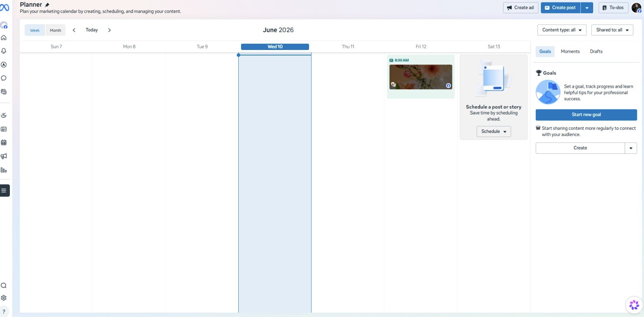Click Start new goal button
This screenshot has height=317, width=644.
pyautogui.click(x=586, y=115)
